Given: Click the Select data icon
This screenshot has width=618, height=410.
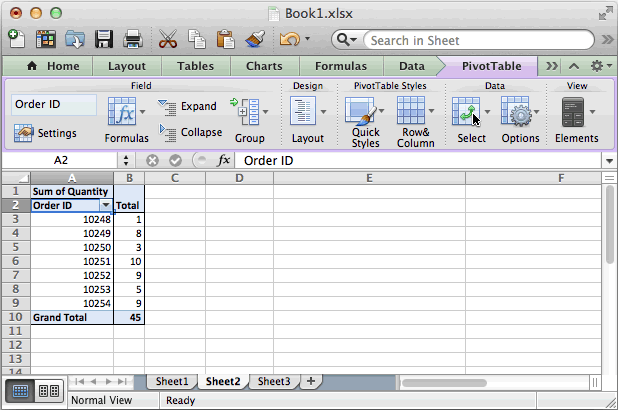Looking at the screenshot, I should (466, 112).
